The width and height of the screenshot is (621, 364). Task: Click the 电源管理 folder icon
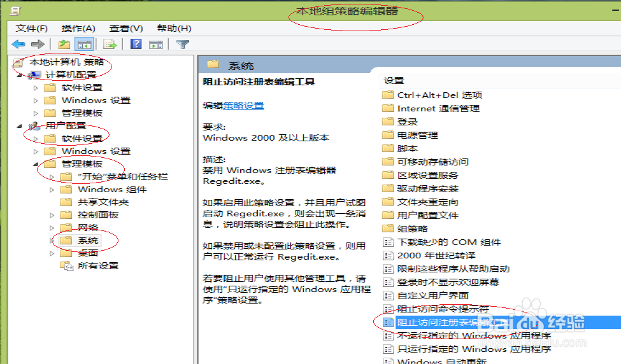(388, 135)
